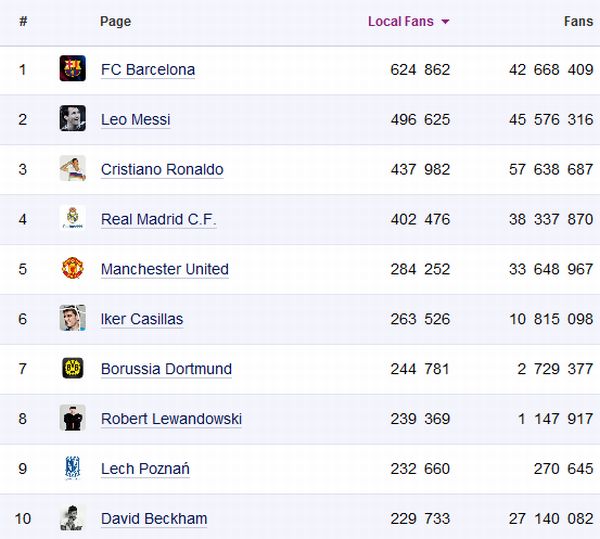Open the Borussia Dortmund page link
This screenshot has width=600, height=539.
[166, 369]
